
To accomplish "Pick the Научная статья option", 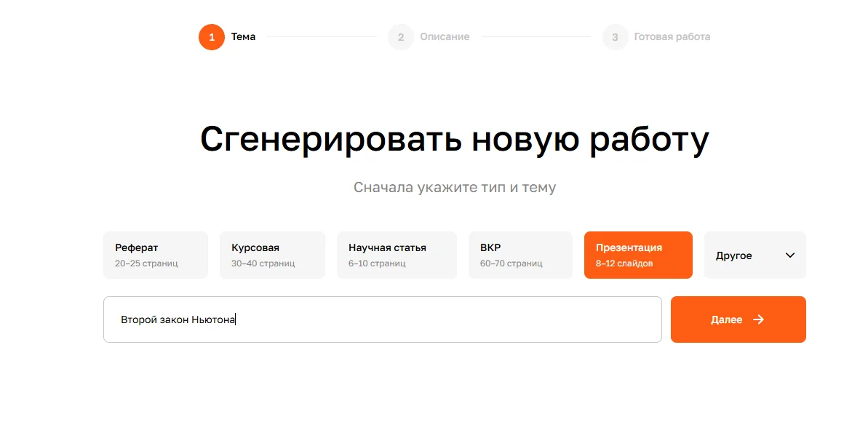I will click(397, 255).
